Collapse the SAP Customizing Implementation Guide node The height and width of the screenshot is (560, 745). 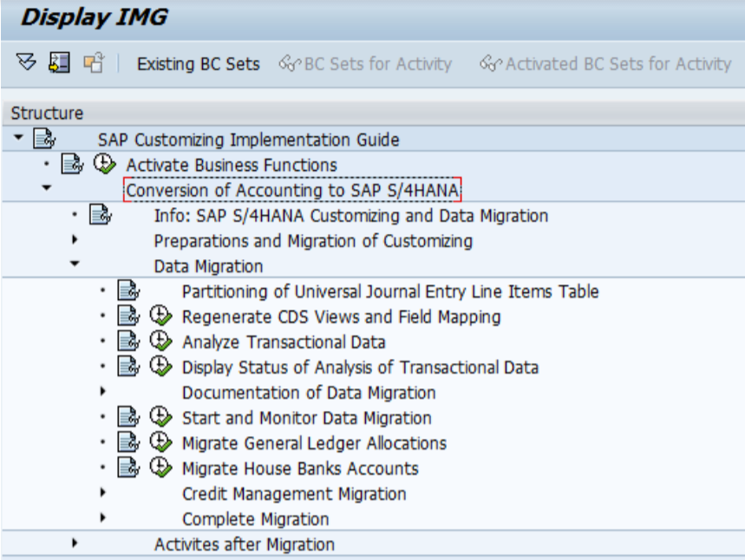[x=19, y=139]
